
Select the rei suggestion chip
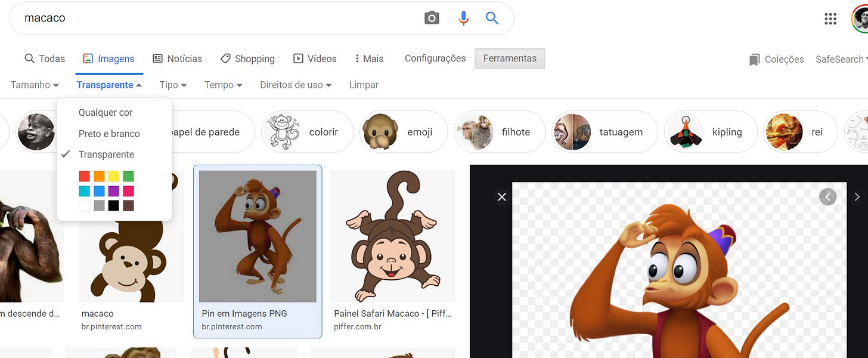(801, 132)
